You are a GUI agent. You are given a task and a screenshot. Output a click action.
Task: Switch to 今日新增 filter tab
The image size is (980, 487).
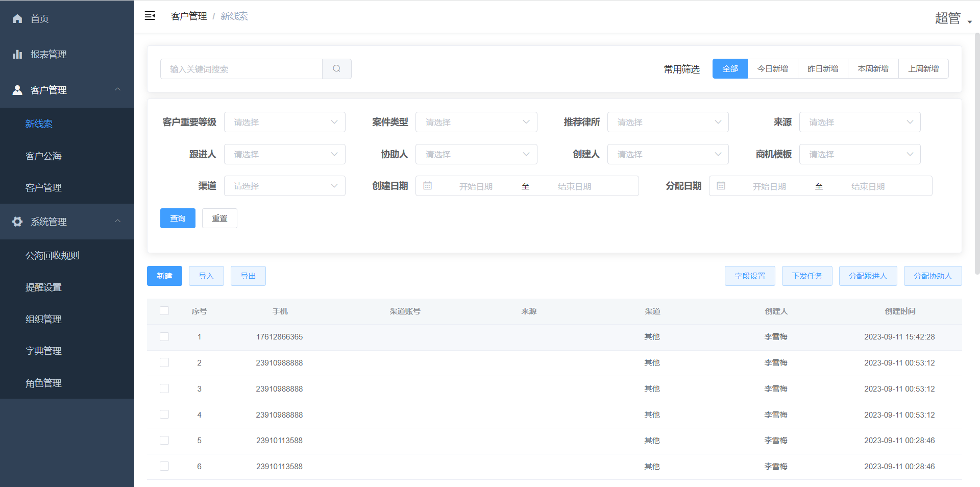[772, 69]
